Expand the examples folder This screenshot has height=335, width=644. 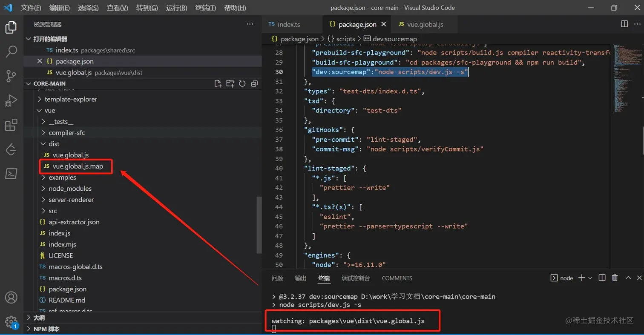(143, 178)
